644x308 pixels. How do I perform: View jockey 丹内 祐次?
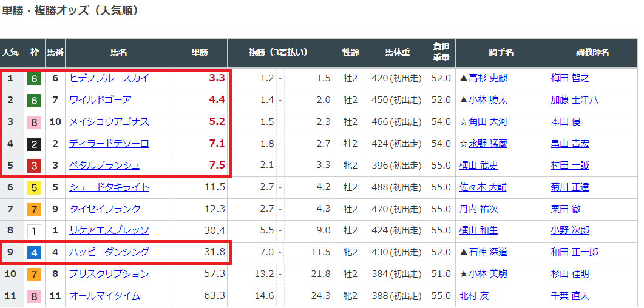478,209
